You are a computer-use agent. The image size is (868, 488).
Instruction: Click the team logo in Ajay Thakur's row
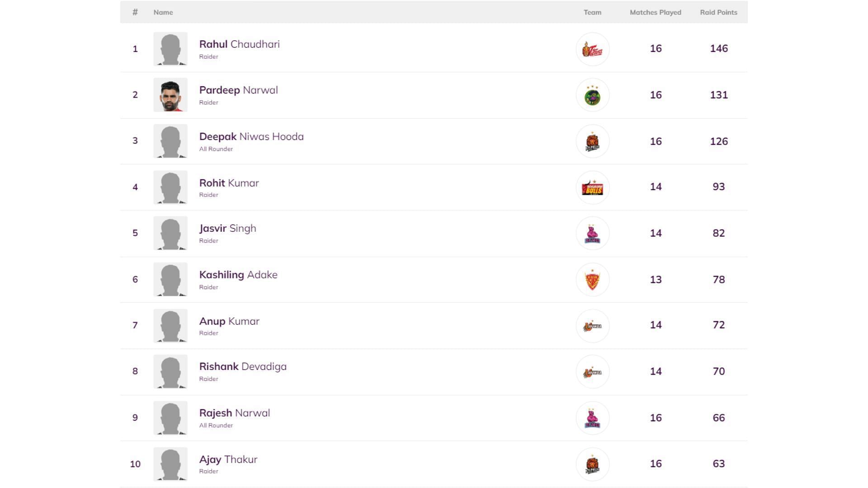click(x=592, y=464)
